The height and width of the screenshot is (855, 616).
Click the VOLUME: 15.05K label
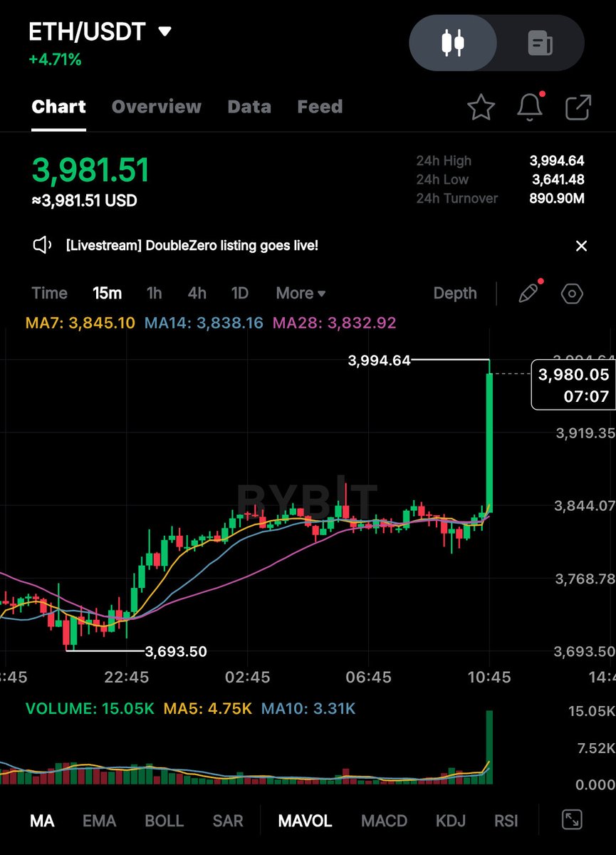90,709
